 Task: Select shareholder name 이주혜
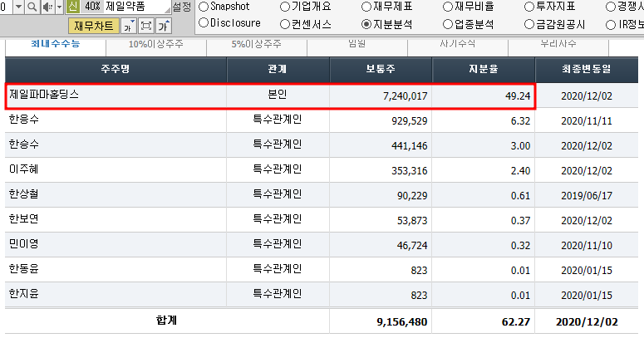pyautogui.click(x=24, y=169)
